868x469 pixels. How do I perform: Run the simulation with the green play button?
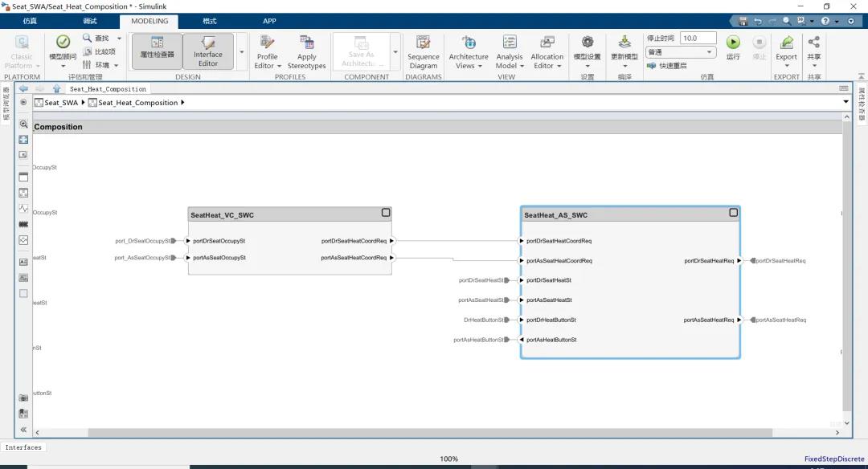click(733, 43)
